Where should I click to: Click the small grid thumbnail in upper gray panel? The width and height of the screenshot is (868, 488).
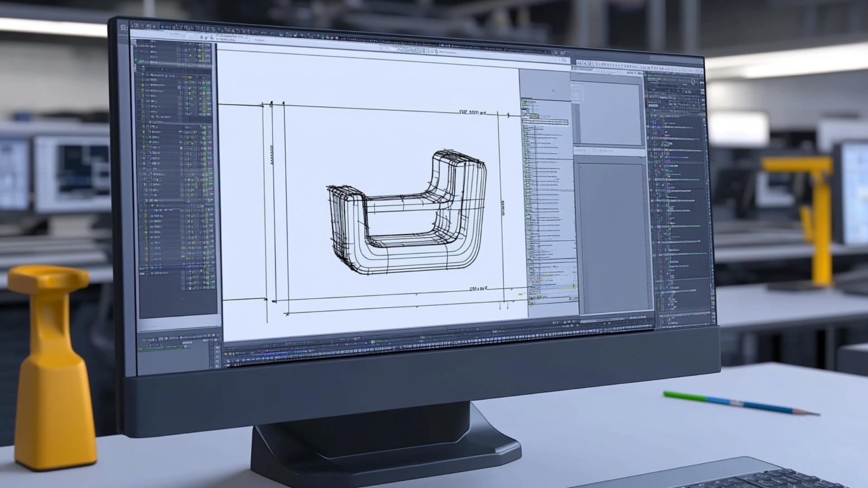point(577,92)
